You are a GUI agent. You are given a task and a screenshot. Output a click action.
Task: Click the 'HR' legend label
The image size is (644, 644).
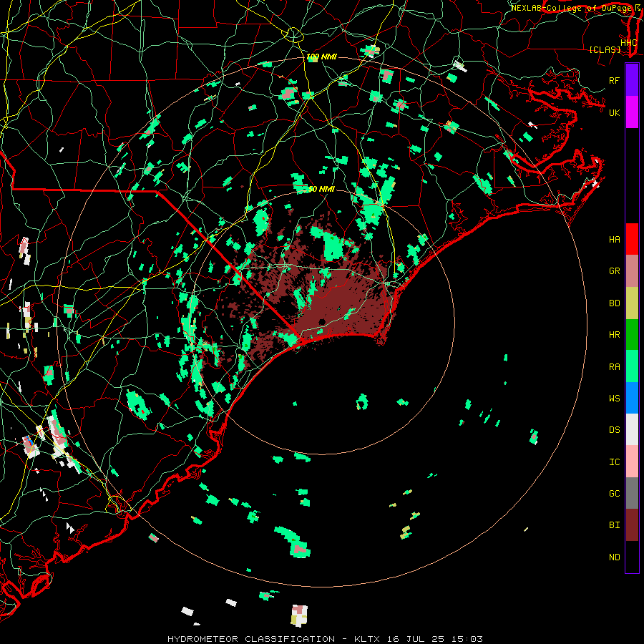pos(614,334)
